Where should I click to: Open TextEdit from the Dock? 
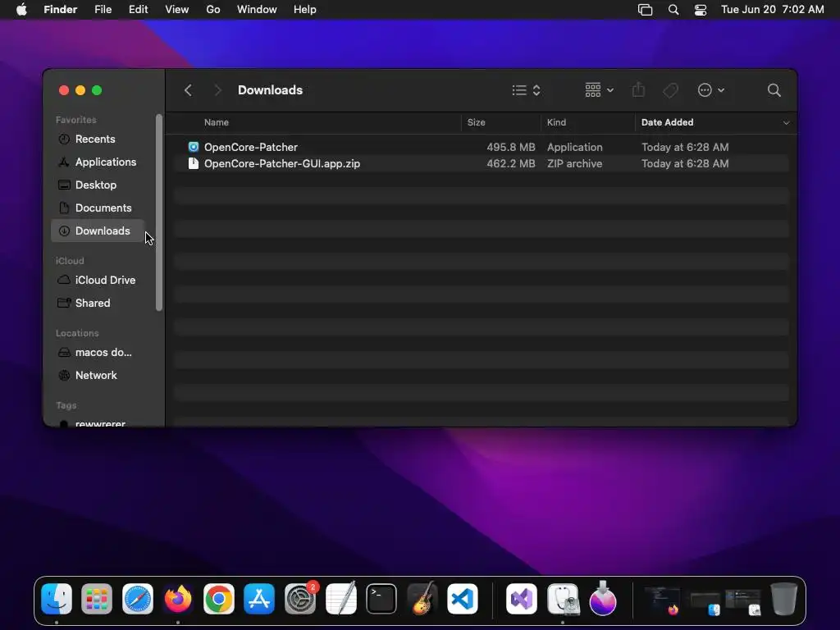click(x=341, y=599)
